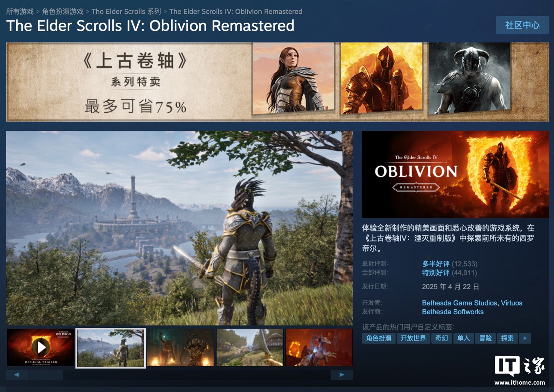
Task: Open The Elder Scrolls 系列 breadcrumb
Action: (x=126, y=12)
